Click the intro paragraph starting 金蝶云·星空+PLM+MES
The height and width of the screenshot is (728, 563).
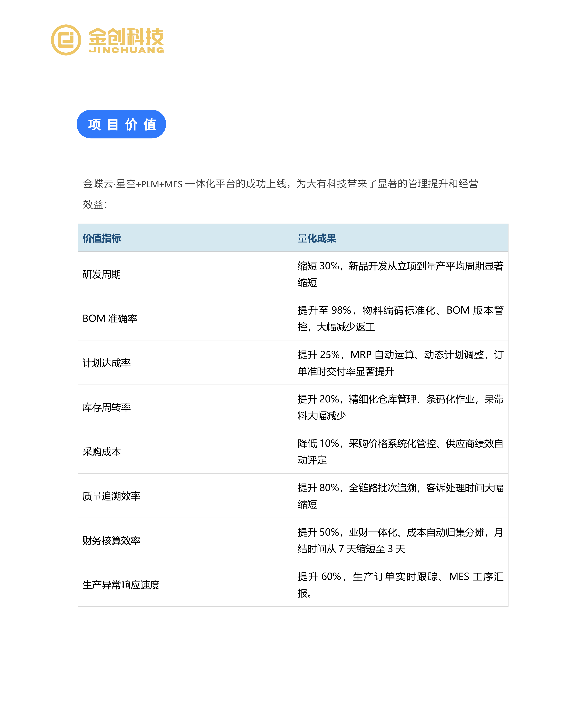(x=280, y=194)
